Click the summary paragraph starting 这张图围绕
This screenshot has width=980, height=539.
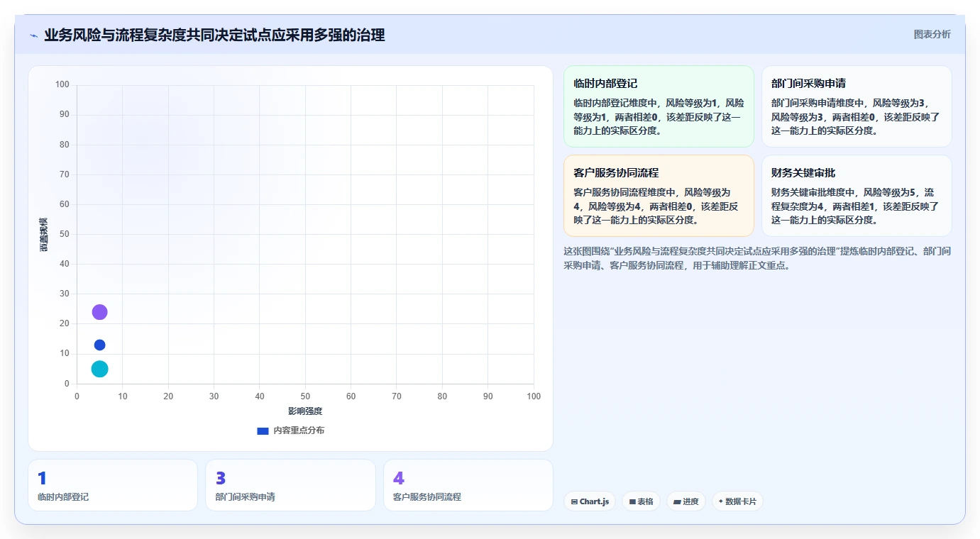pyautogui.click(x=757, y=258)
